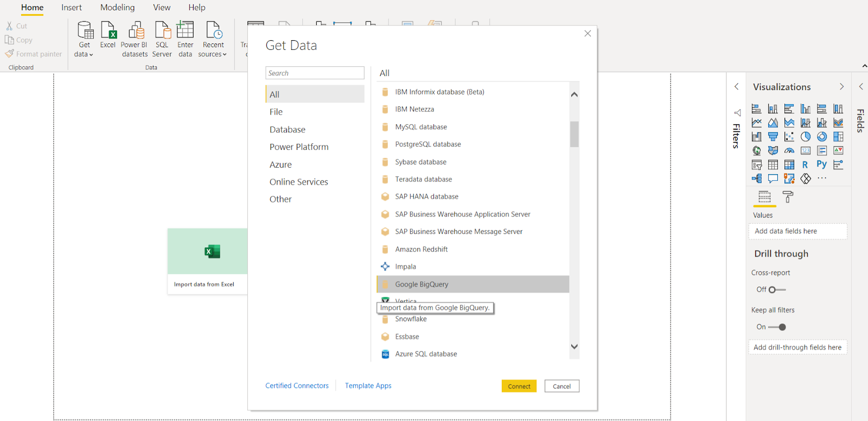Image resolution: width=868 pixels, height=421 pixels.
Task: Select the Ribbon chart visual
Action: point(838,123)
